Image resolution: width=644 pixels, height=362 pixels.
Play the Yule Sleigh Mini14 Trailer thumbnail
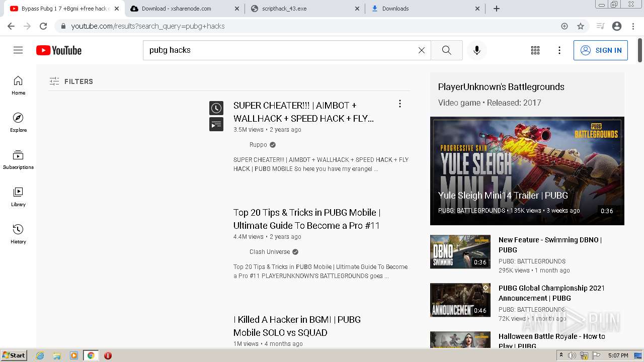coord(527,171)
